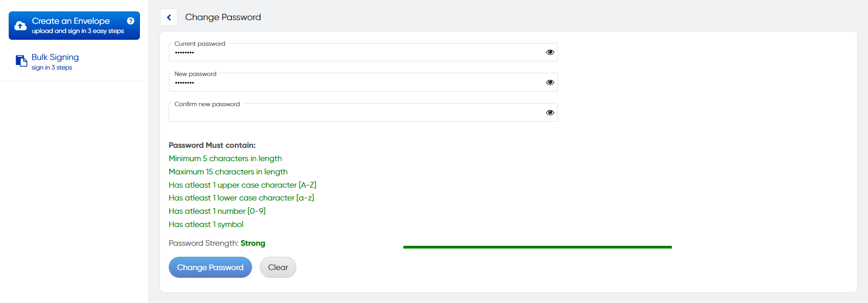
Task: Click the "Strong" password strength label
Action: point(253,243)
